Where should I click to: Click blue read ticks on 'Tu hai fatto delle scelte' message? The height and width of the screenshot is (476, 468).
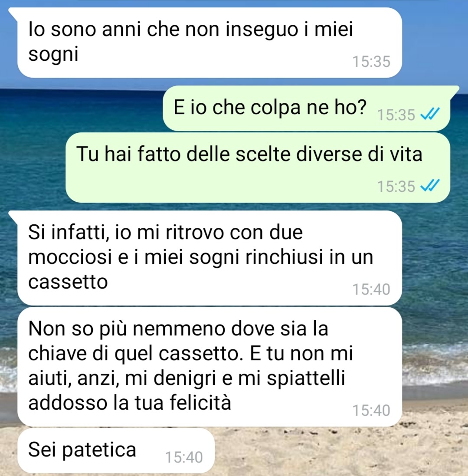point(430,185)
